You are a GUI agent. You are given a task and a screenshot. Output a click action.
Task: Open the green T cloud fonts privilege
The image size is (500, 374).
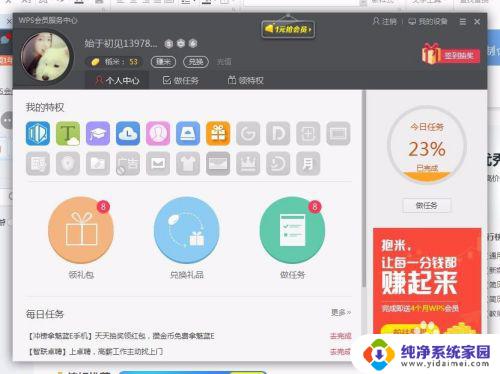(x=68, y=133)
